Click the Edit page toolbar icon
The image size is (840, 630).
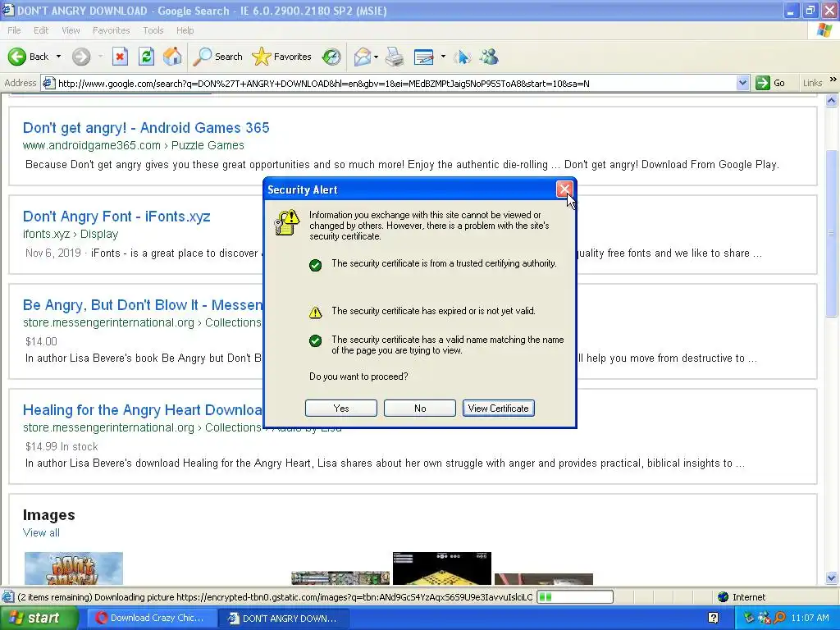[424, 57]
